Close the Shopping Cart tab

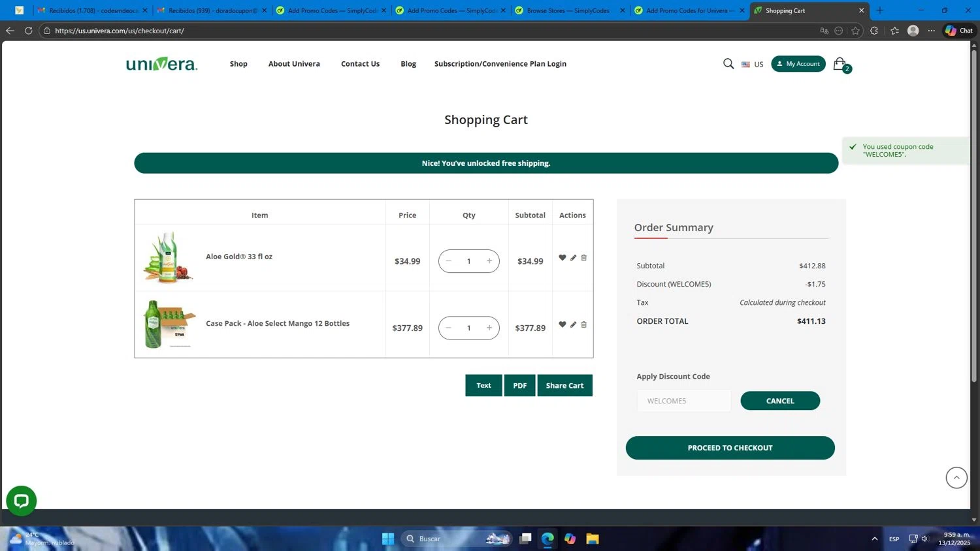click(x=861, y=10)
